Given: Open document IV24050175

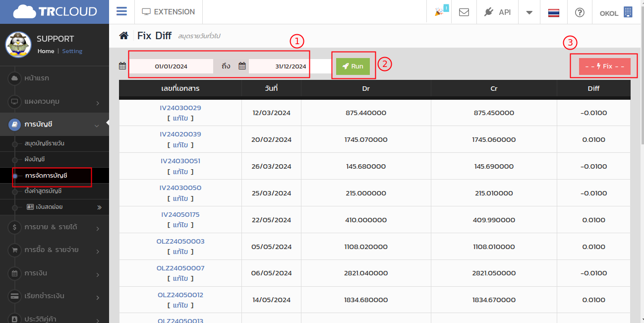Looking at the screenshot, I should tap(180, 215).
